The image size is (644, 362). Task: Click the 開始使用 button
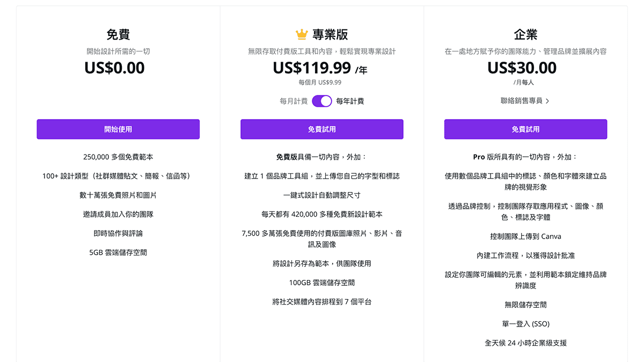pos(118,129)
